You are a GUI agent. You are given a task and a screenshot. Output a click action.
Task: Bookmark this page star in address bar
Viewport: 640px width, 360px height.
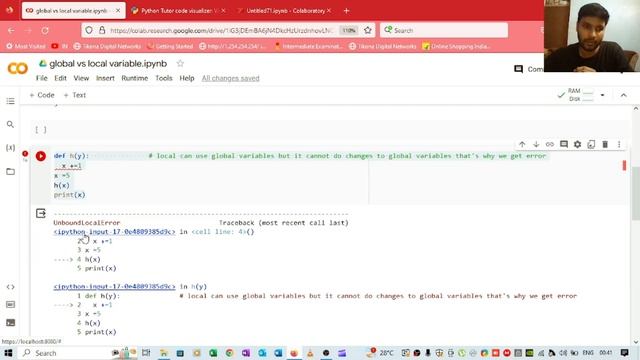[368, 30]
